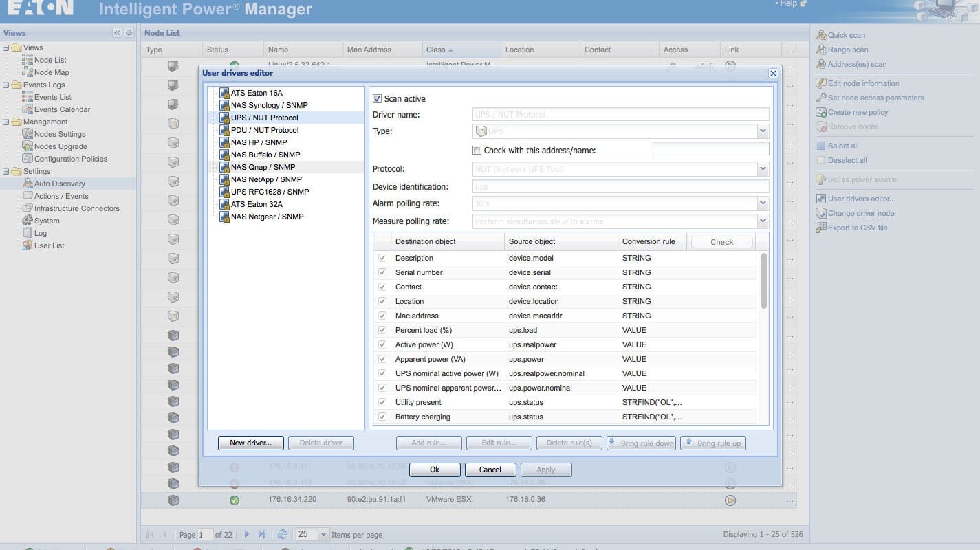Open User List in Settings
Screen dimensions: 980x550
[x=50, y=245]
